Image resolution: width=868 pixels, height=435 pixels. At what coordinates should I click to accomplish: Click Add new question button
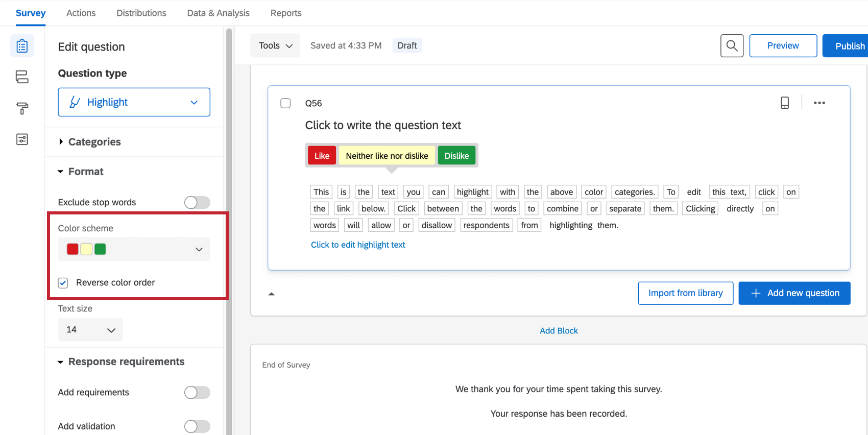tap(794, 293)
